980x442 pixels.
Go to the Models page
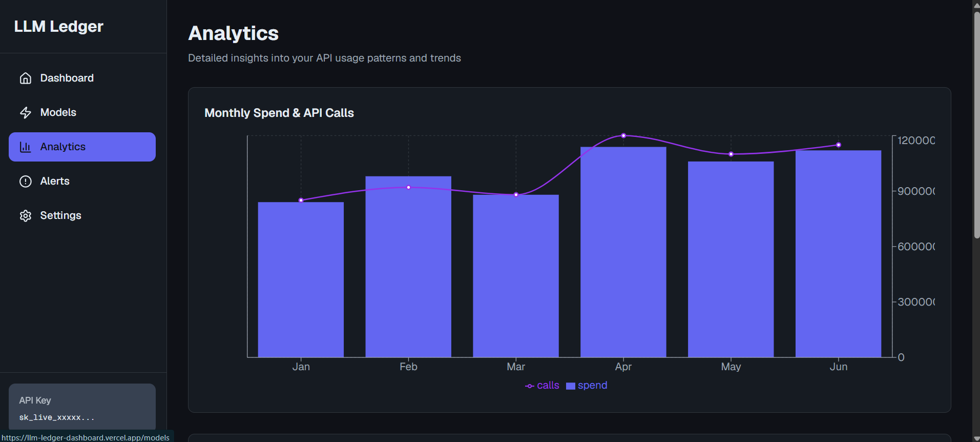click(x=82, y=112)
